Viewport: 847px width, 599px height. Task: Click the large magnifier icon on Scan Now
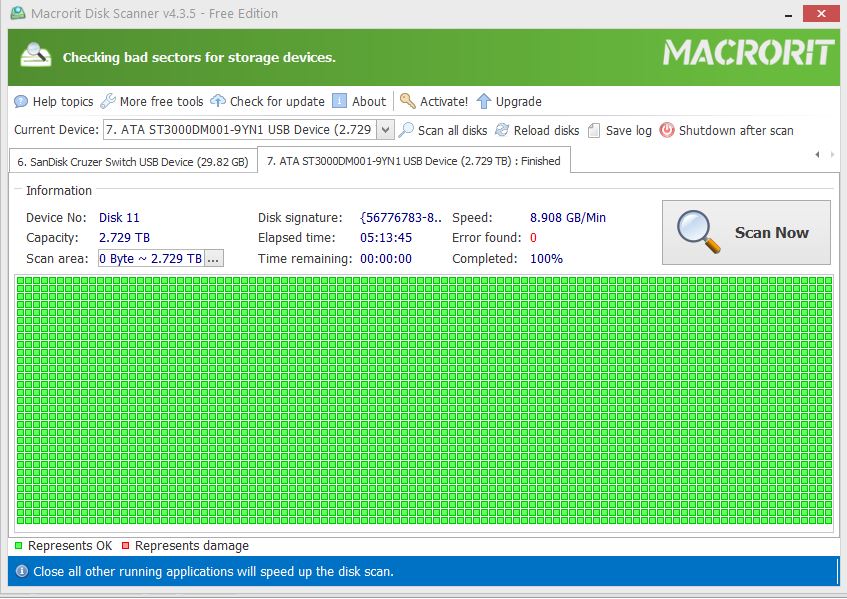click(x=698, y=232)
